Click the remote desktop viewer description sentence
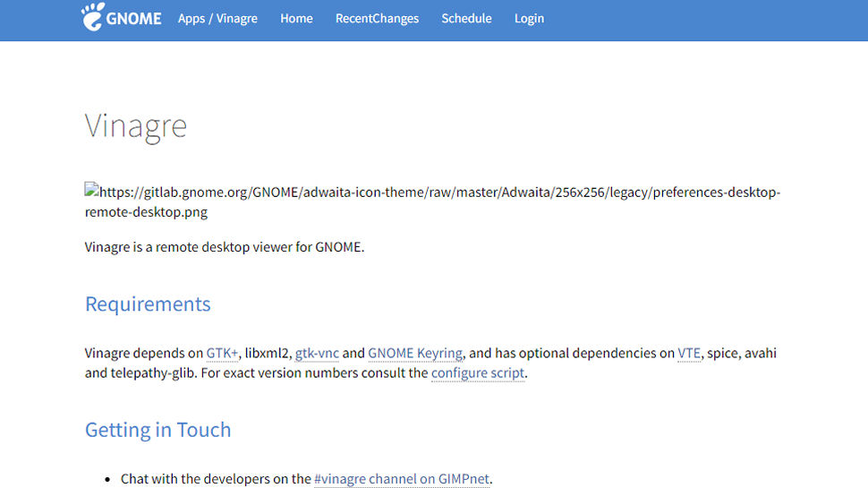 pos(225,247)
